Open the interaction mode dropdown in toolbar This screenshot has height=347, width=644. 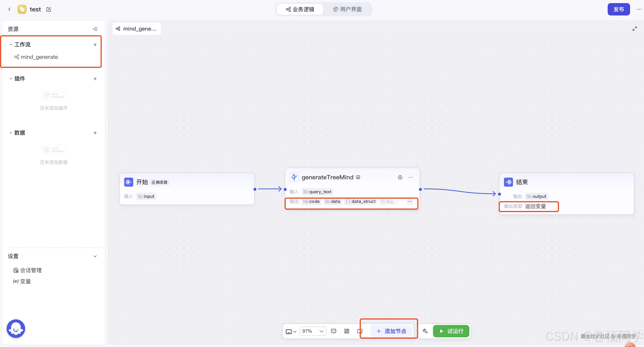[291, 332]
